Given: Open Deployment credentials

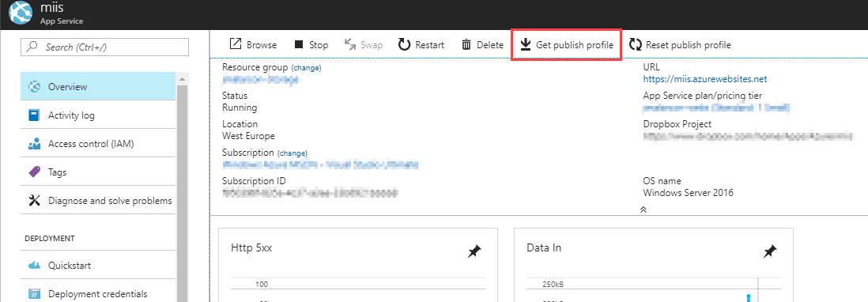Looking at the screenshot, I should (98, 294).
